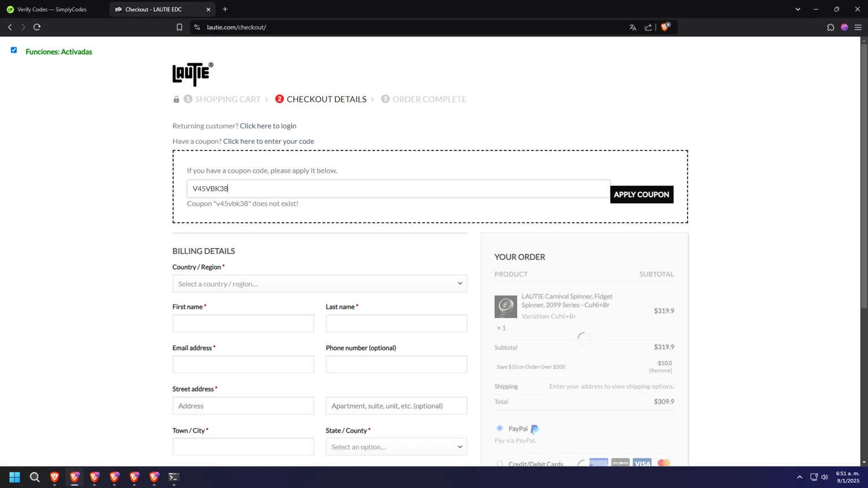Open the State / County dropdown
Image resolution: width=868 pixels, height=488 pixels.
pos(396,446)
